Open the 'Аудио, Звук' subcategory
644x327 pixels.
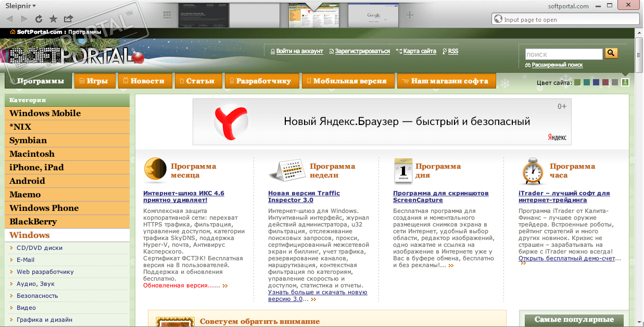[35, 284]
